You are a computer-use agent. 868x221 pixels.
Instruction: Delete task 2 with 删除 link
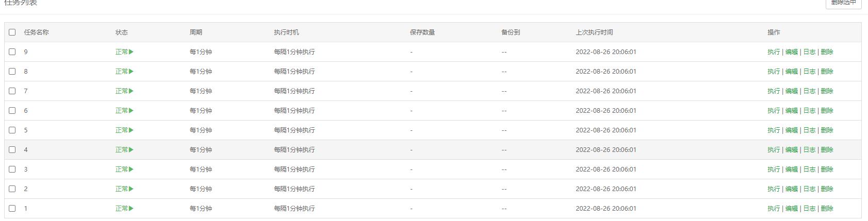[827, 189]
